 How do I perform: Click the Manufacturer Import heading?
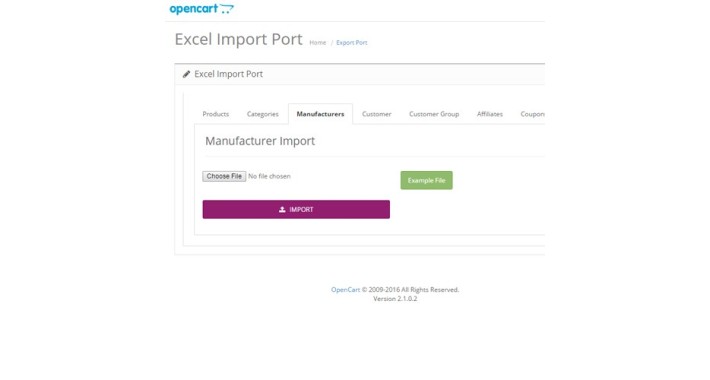pos(260,141)
